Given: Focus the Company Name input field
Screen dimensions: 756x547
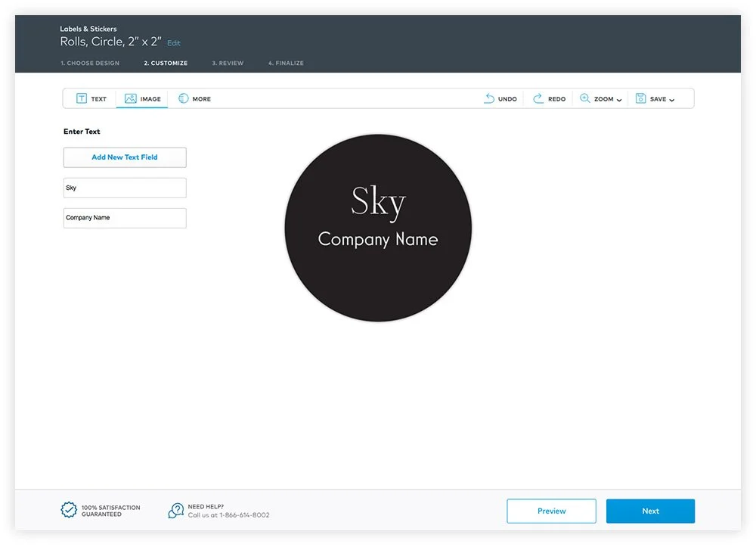Looking at the screenshot, I should pyautogui.click(x=125, y=218).
